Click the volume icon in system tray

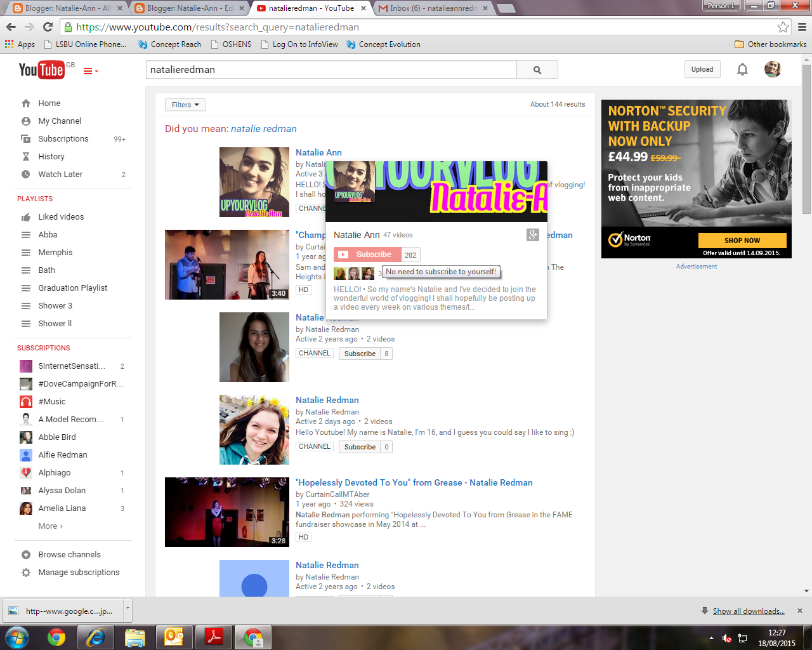coord(727,638)
